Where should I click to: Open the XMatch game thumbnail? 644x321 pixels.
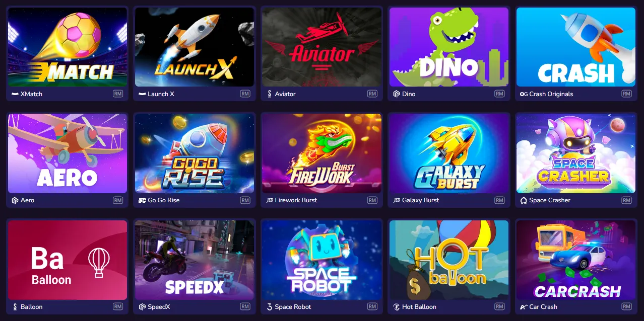click(x=68, y=47)
